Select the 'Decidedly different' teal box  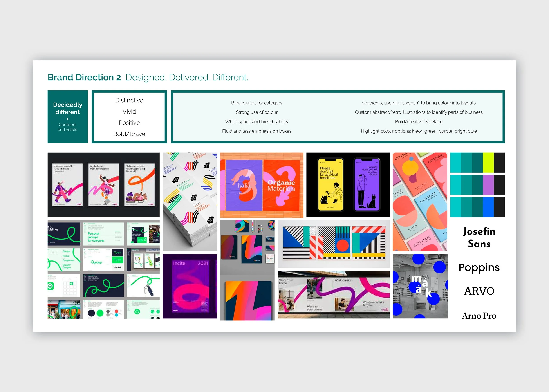68,117
